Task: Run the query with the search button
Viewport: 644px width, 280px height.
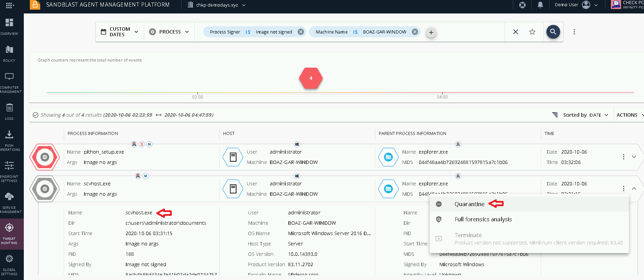Action: click(x=553, y=32)
